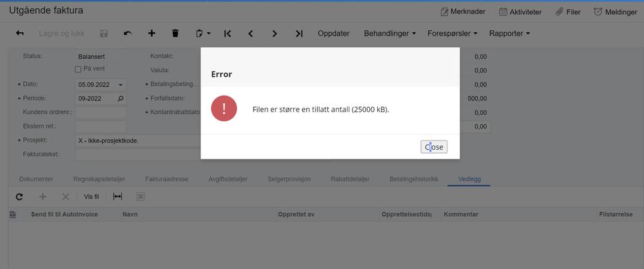
Task: Click the Balansert status value
Action: click(x=92, y=56)
